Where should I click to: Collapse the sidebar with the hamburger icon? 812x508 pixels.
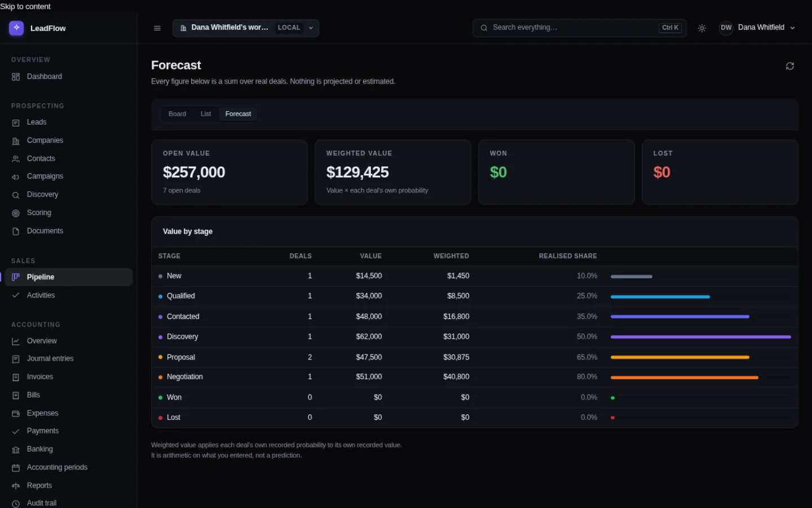pyautogui.click(x=157, y=28)
